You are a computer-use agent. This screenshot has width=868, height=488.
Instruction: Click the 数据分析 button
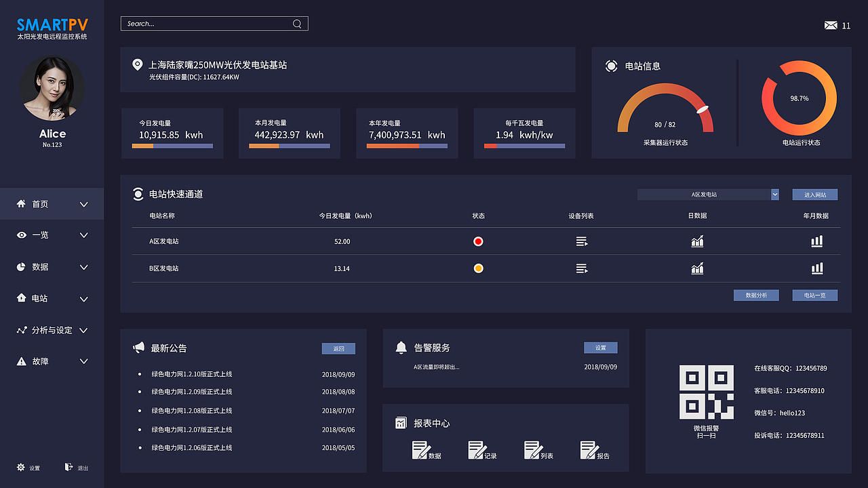click(755, 295)
